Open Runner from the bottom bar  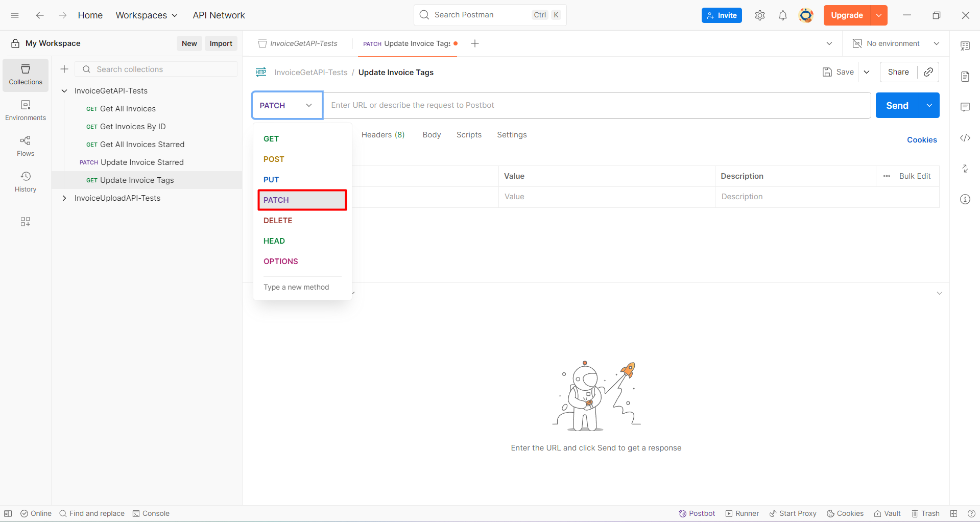coord(742,513)
